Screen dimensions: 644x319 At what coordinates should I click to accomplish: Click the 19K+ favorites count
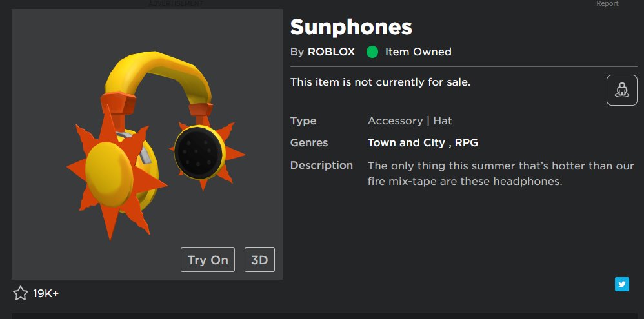click(46, 294)
